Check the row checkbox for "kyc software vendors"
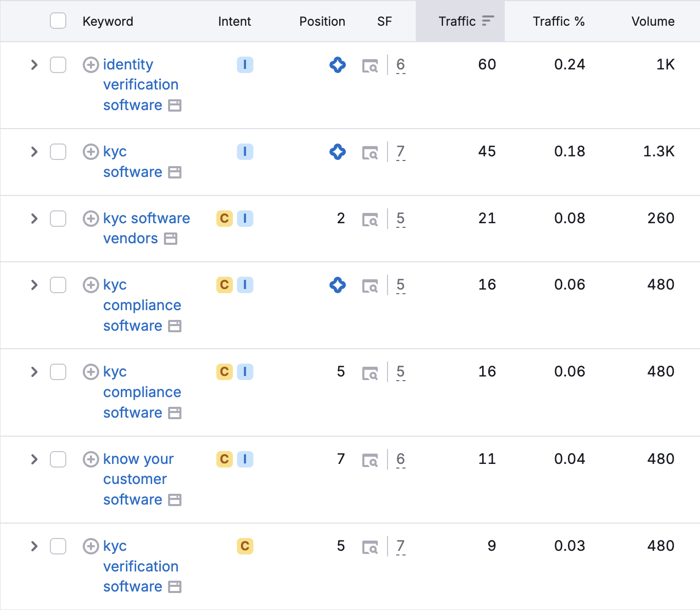Screen dimensions: 700x610 click(58, 219)
